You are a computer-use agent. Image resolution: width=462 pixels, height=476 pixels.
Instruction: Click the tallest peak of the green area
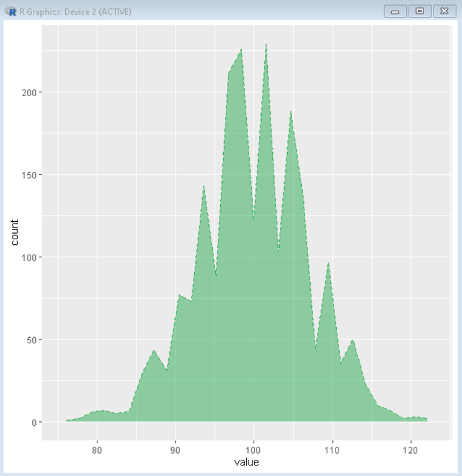(266, 45)
